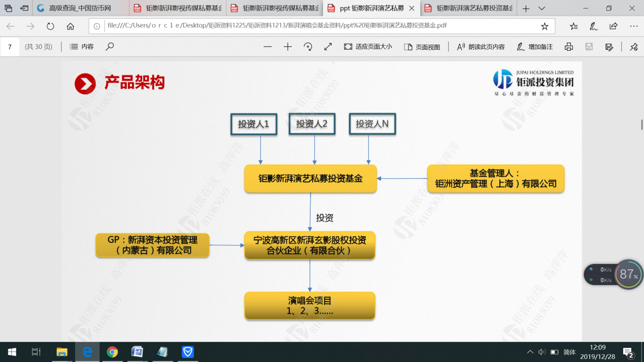Image resolution: width=644 pixels, height=362 pixels.
Task: Open a new tab with plus button
Action: pyautogui.click(x=526, y=9)
